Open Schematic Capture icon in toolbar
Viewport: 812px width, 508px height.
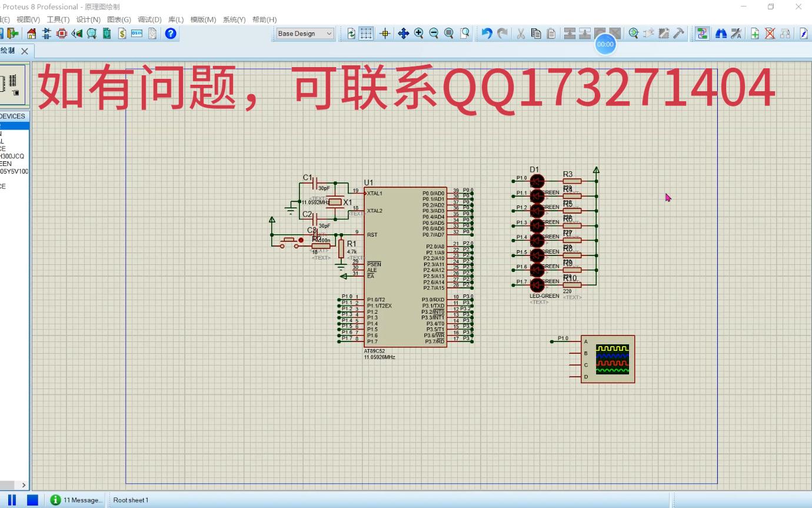tap(46, 34)
